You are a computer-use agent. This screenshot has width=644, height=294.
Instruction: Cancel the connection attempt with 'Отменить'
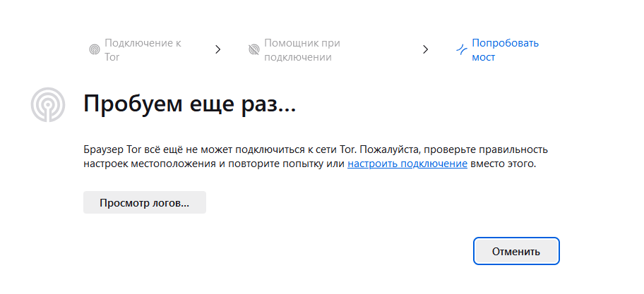(x=516, y=251)
